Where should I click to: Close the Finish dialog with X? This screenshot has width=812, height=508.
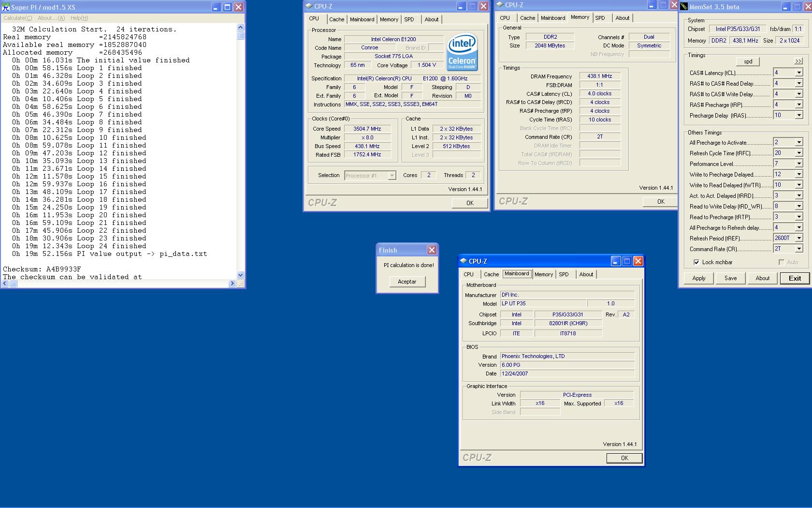(432, 250)
